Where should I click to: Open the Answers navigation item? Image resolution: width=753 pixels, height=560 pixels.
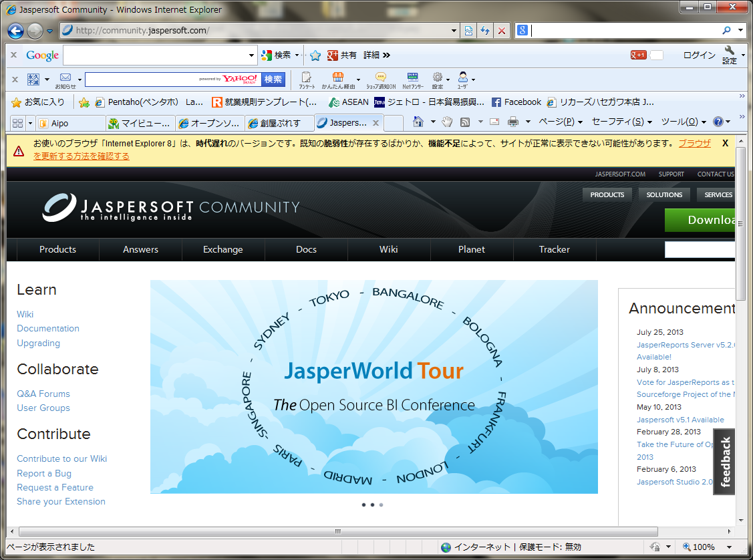coord(141,250)
